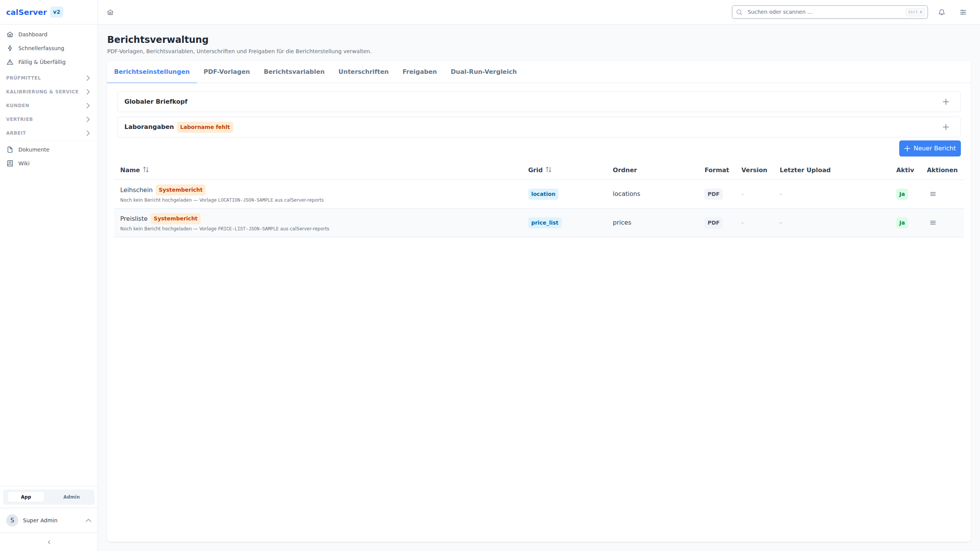Image resolution: width=980 pixels, height=551 pixels.
Task: Focus the Suchen oder scannen search field
Action: (x=830, y=12)
